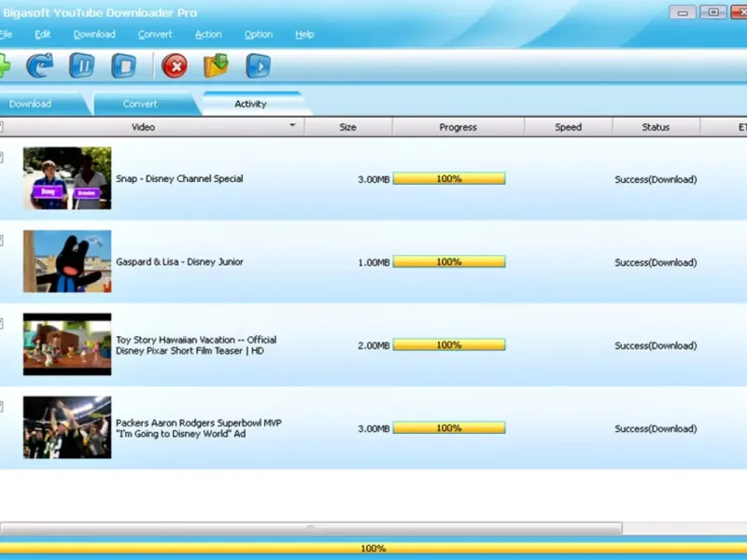This screenshot has height=560, width=747.
Task: Click the Packers Aaron Rodgers Superbowl MVP title
Action: (x=199, y=428)
